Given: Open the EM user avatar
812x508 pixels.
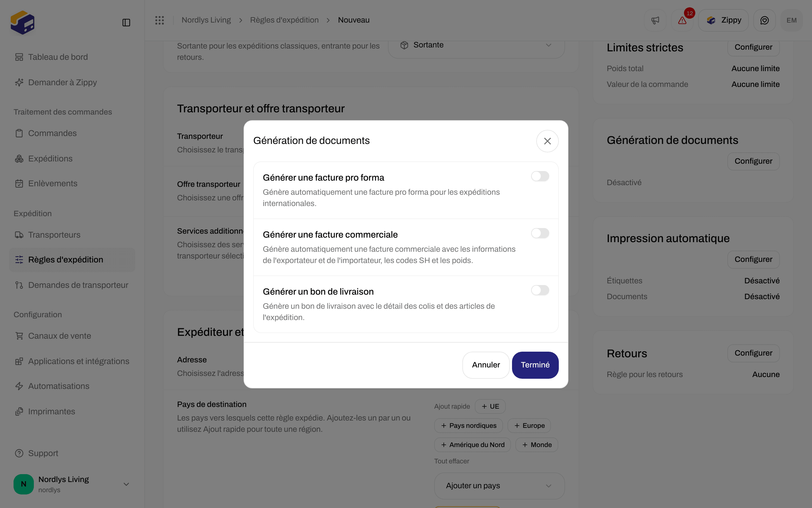Looking at the screenshot, I should click(791, 21).
